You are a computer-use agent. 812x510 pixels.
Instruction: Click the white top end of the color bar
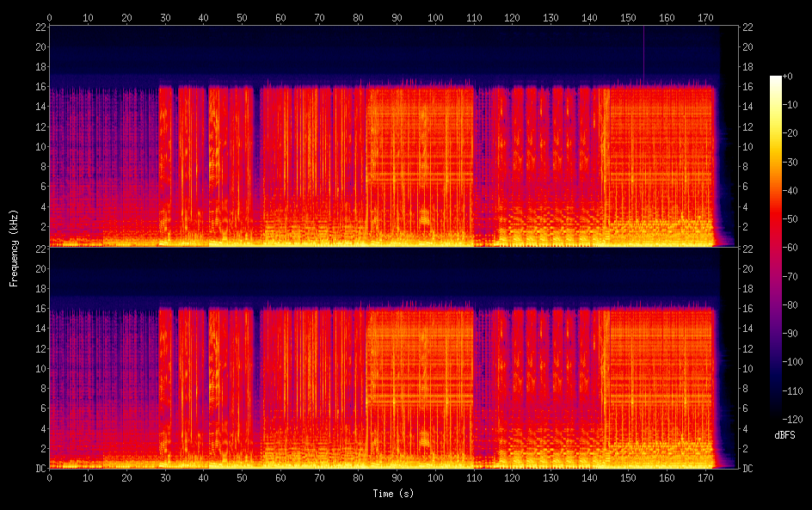coord(776,78)
